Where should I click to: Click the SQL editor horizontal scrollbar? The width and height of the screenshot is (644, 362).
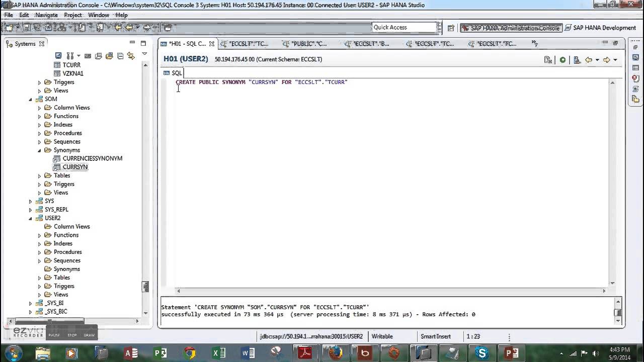(391, 291)
